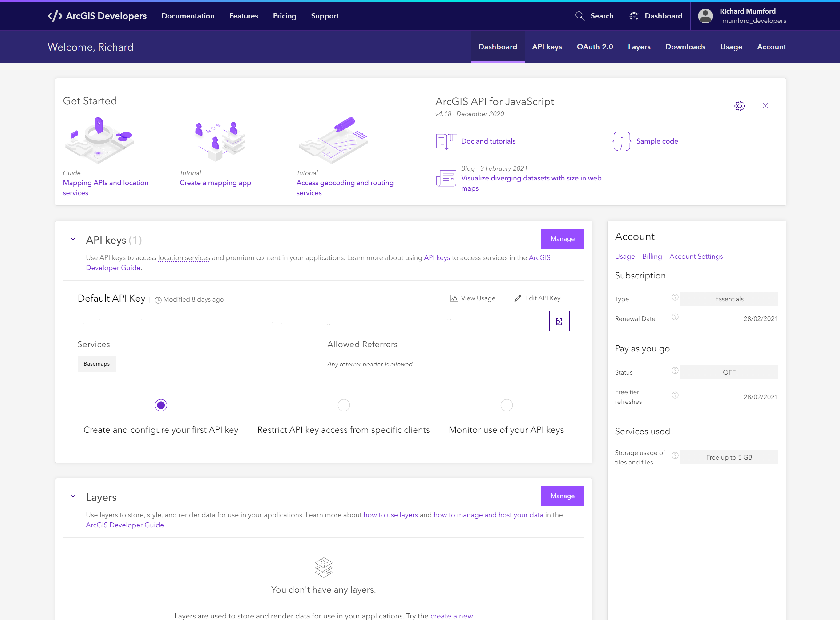Click the Sample code braces icon

(x=621, y=141)
